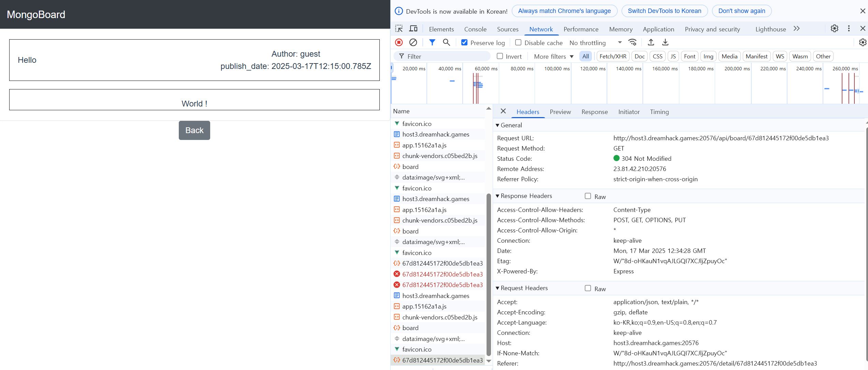Screen dimensions: 868x370
Task: Stop recording network log
Action: [x=399, y=42]
